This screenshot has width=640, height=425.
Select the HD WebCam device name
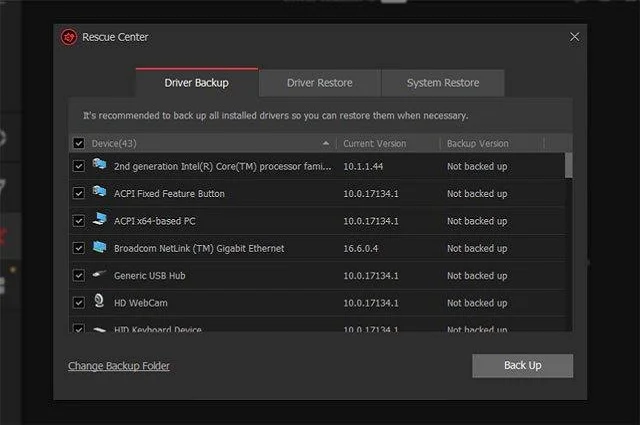(141, 303)
